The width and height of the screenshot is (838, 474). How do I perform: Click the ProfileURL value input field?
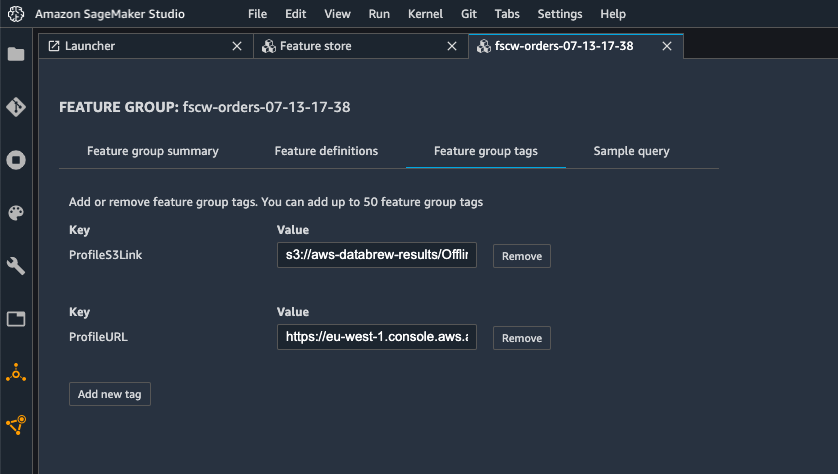(377, 337)
